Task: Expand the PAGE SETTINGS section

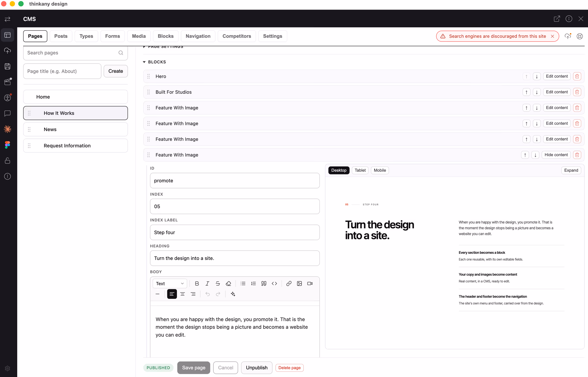Action: (163, 47)
